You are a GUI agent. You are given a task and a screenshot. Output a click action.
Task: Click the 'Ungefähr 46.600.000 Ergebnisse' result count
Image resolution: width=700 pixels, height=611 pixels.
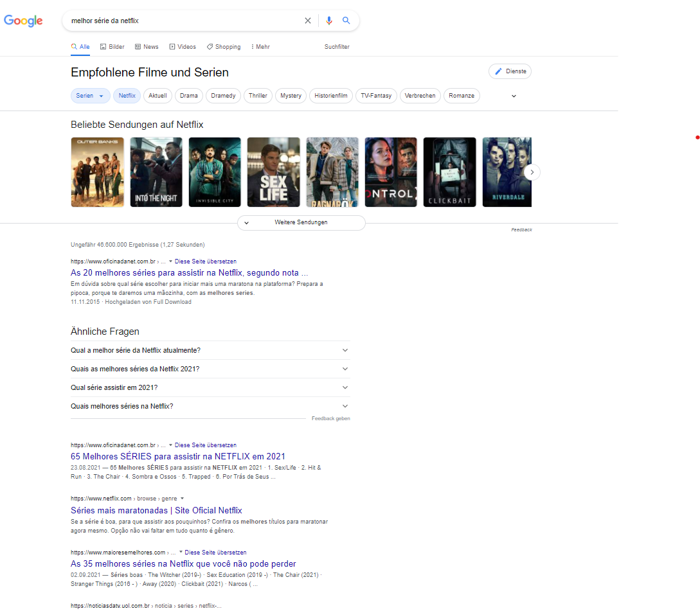[138, 245]
